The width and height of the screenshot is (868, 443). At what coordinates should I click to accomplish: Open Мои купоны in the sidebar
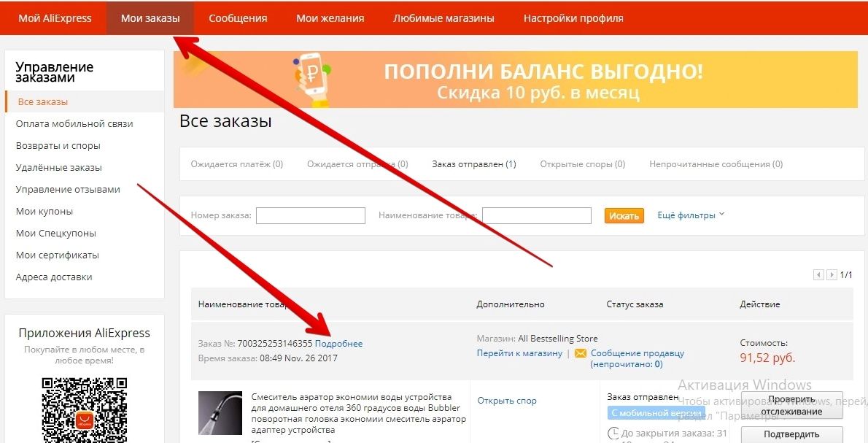pos(44,212)
